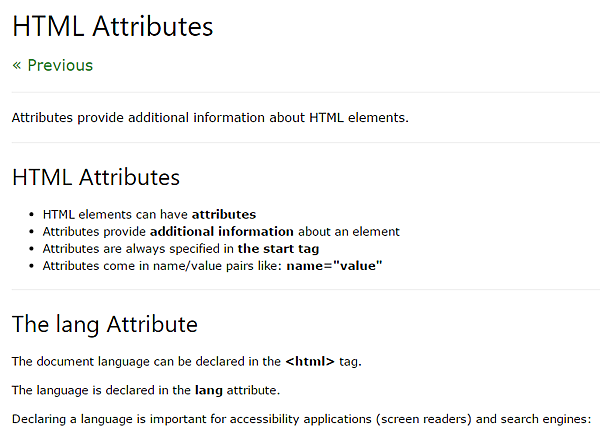The image size is (600, 434).
Task: Click the bold text "the start tag"
Action: [279, 248]
